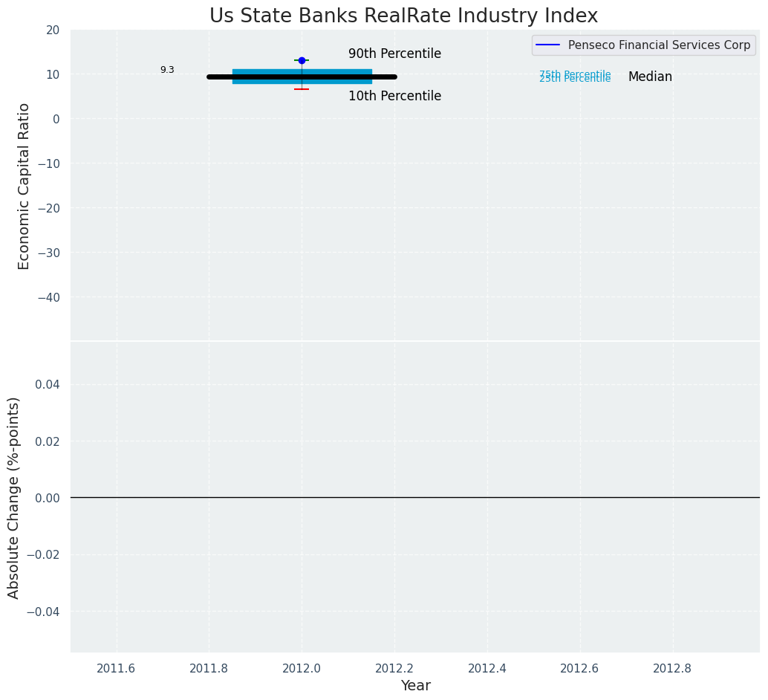Select the blue line sample in the legend

(548, 45)
